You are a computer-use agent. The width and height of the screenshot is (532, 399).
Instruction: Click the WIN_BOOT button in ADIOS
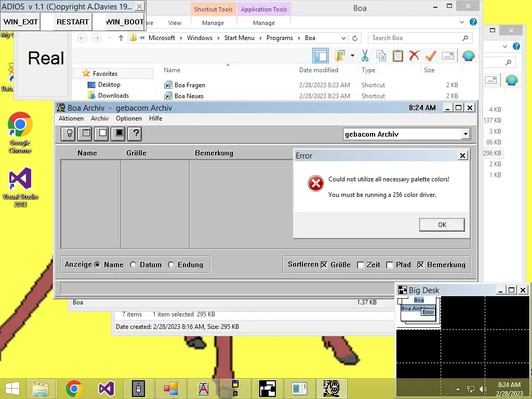125,22
